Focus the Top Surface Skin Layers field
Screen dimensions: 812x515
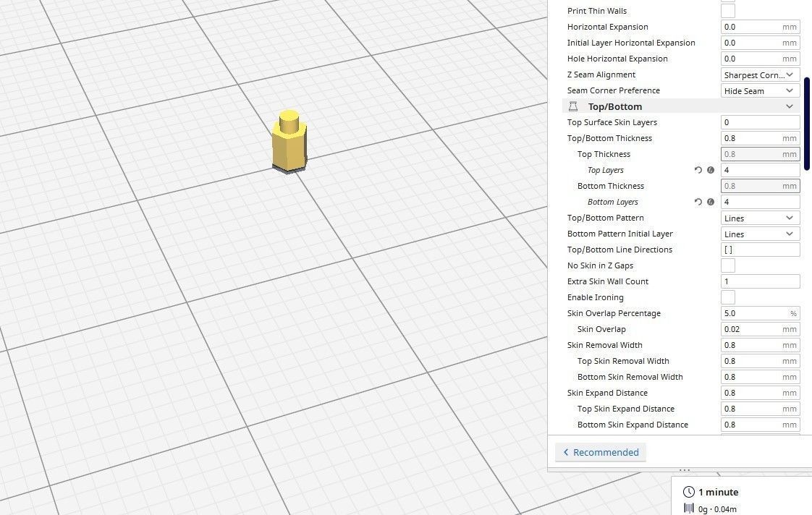click(760, 122)
